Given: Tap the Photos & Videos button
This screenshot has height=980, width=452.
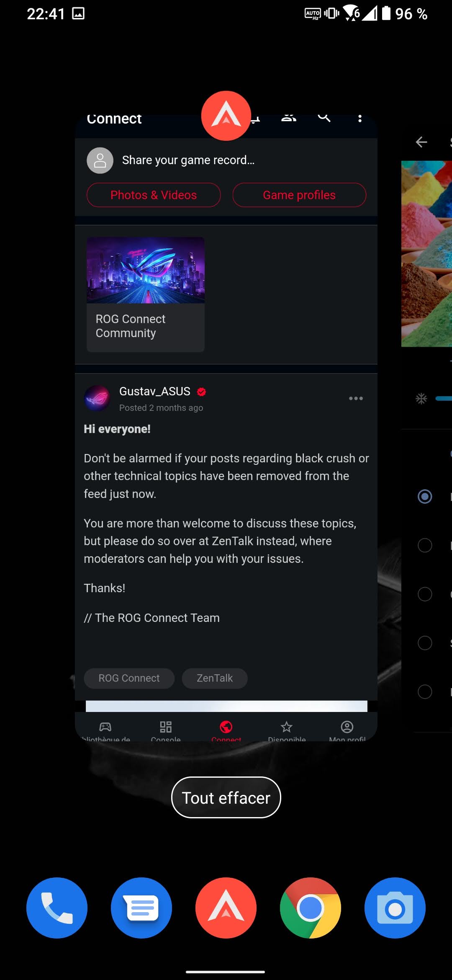Looking at the screenshot, I should point(154,195).
